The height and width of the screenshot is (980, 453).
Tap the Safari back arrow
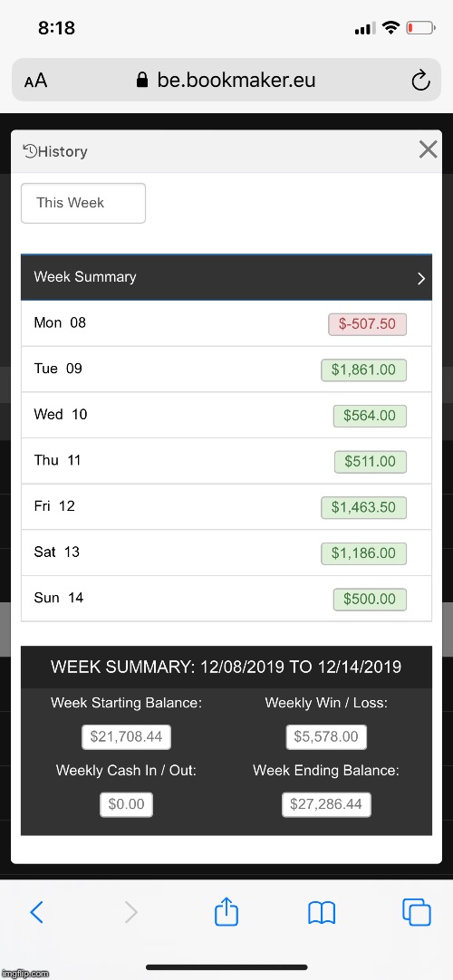(x=37, y=912)
